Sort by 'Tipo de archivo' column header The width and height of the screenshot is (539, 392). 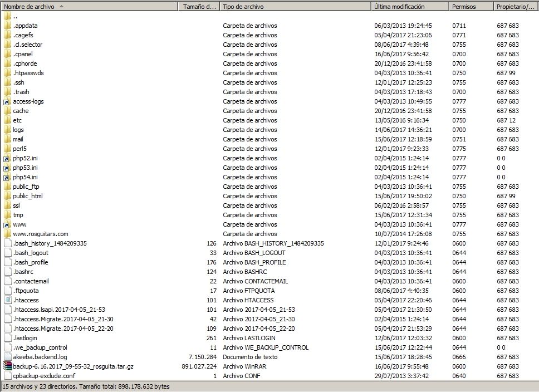tap(296, 7)
